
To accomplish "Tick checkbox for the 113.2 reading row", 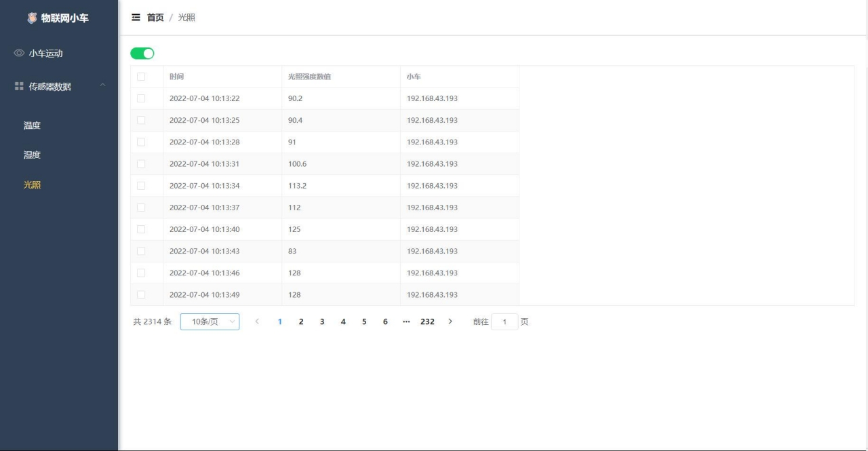I will coord(141,186).
